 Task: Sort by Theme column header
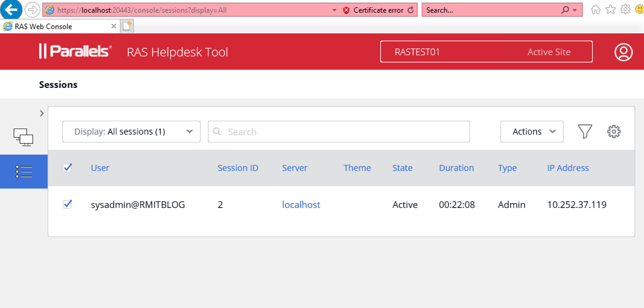pyautogui.click(x=357, y=168)
